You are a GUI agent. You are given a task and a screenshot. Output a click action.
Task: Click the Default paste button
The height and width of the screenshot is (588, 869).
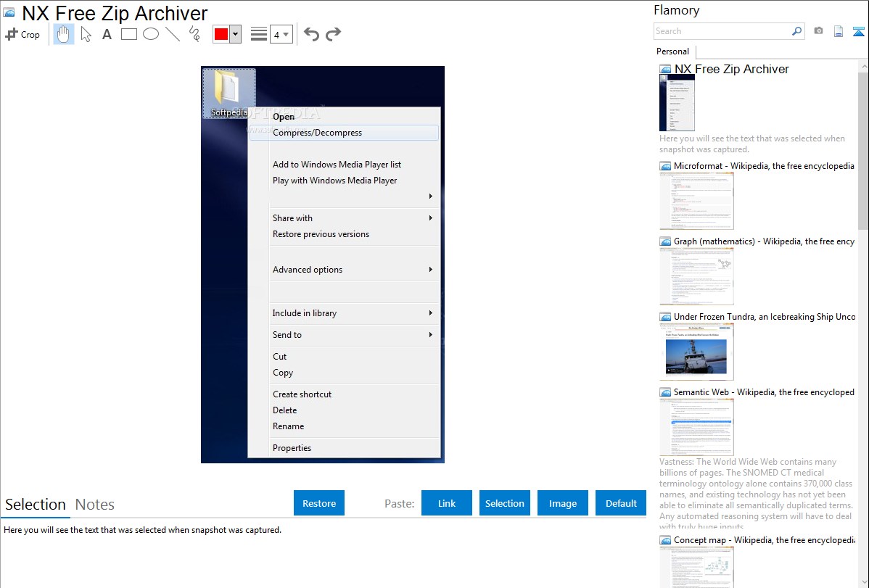[621, 503]
